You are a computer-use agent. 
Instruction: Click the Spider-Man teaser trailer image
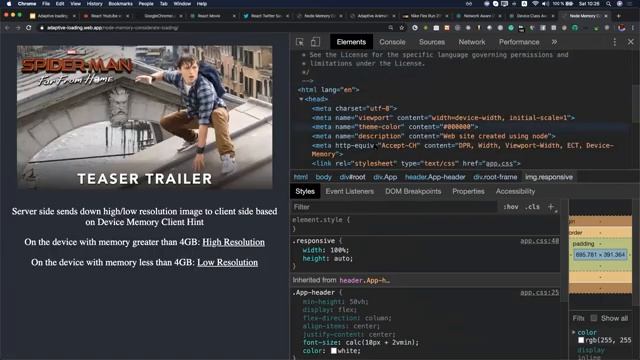(x=145, y=118)
